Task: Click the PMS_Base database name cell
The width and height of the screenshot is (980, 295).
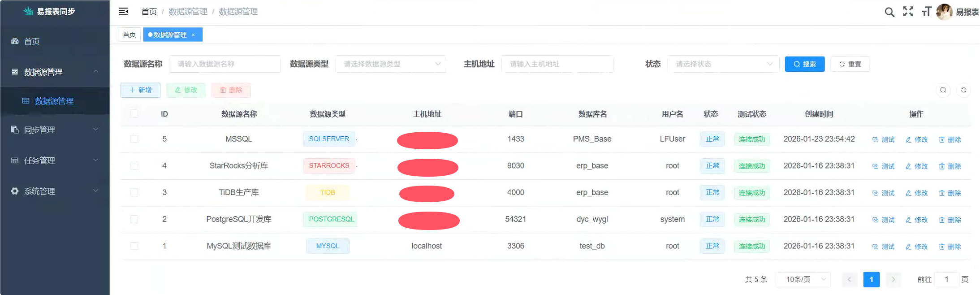Action: click(592, 139)
